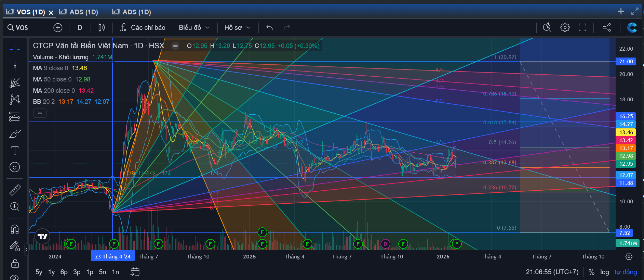Click the yellow 13.46 MA price label
This screenshot has height=280, width=644.
tap(626, 132)
